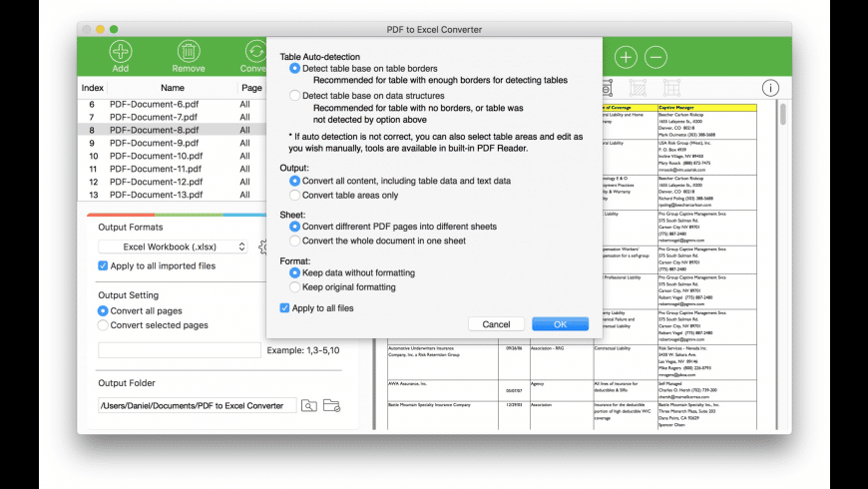The image size is (868, 489).
Task: Click the Index column header
Action: (93, 88)
